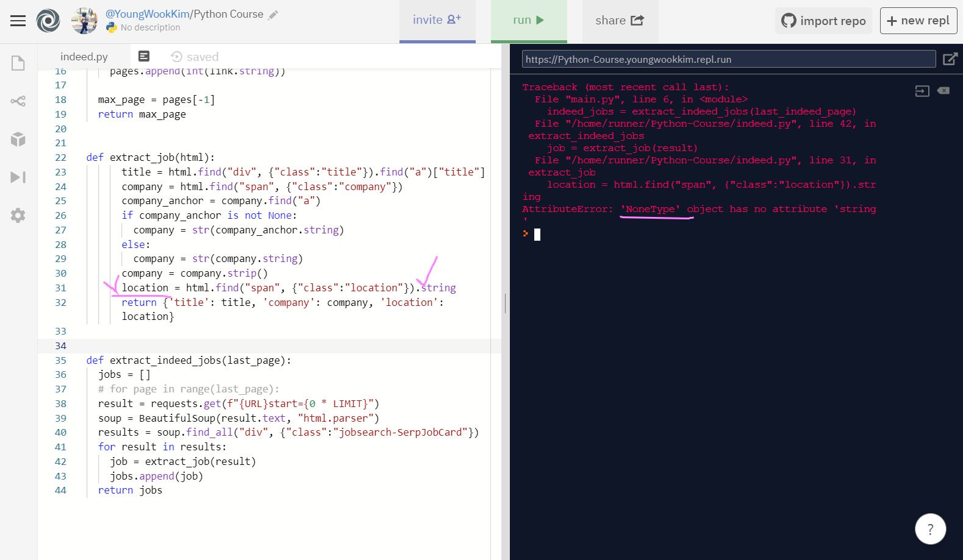Open the Settings gear icon
Screen dimensions: 963x560
pos(18,215)
